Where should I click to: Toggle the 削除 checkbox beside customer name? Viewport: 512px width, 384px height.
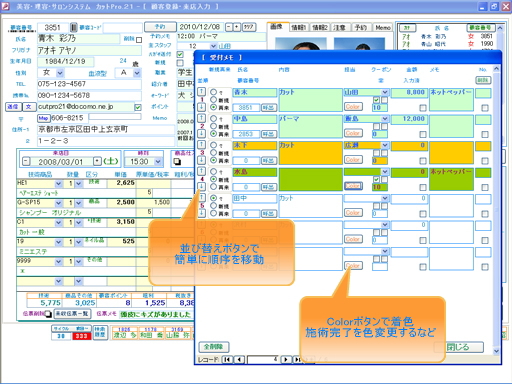[x=139, y=40]
